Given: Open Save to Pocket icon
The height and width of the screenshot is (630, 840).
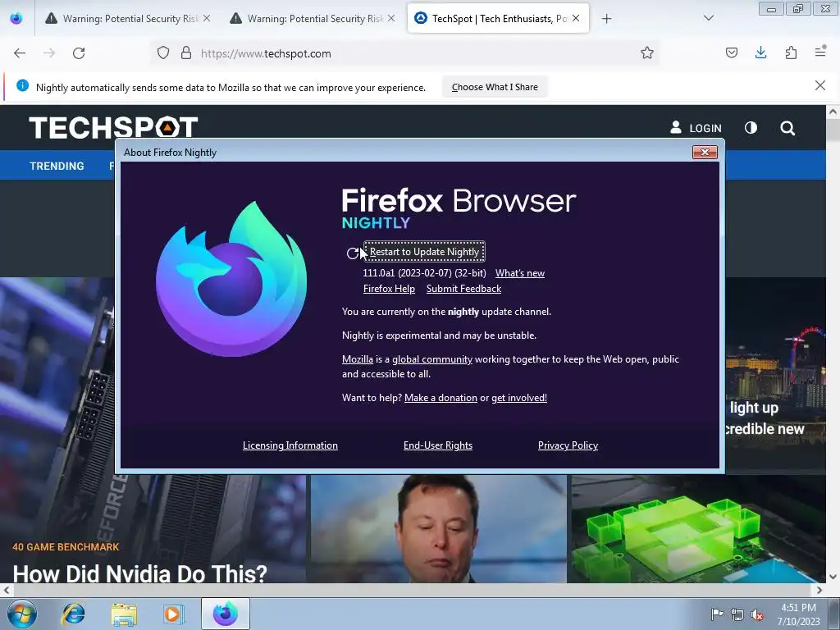Looking at the screenshot, I should (x=732, y=52).
